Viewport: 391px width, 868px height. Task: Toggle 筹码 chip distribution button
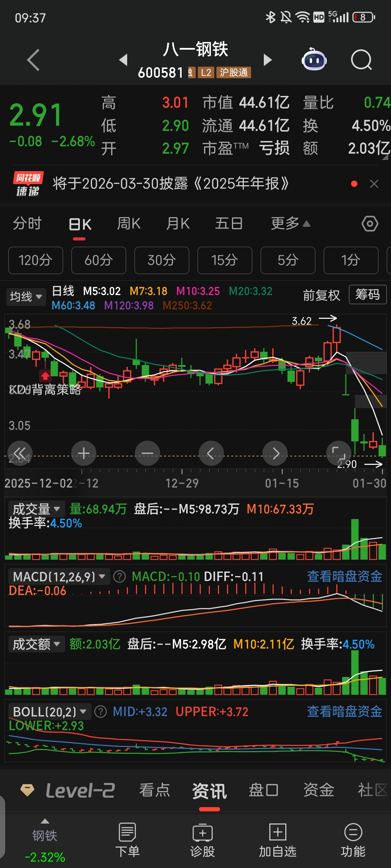pyautogui.click(x=368, y=295)
